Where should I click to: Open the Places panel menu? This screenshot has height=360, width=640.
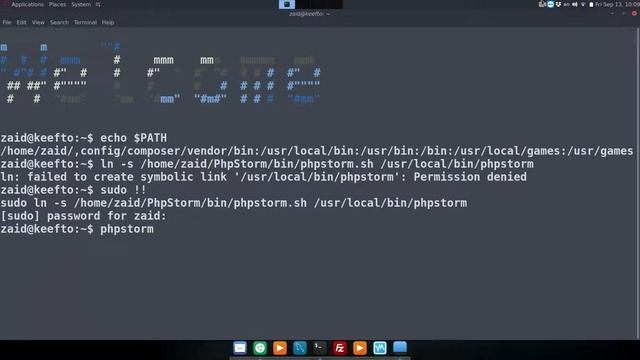point(57,4)
